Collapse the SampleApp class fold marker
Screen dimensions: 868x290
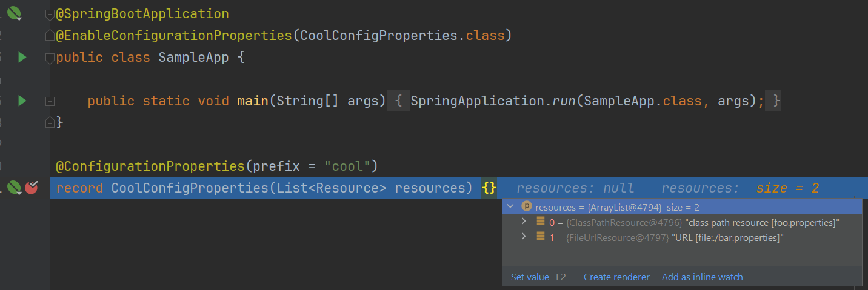(50, 58)
